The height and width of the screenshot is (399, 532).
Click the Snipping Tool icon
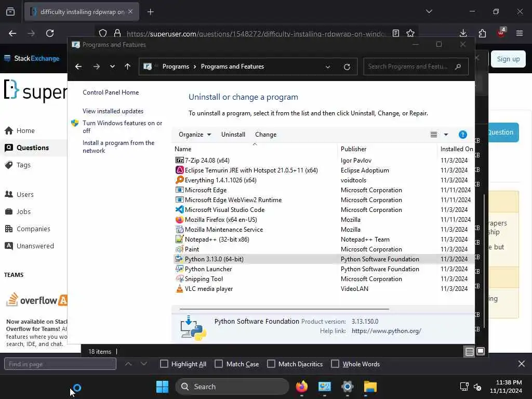[179, 278]
